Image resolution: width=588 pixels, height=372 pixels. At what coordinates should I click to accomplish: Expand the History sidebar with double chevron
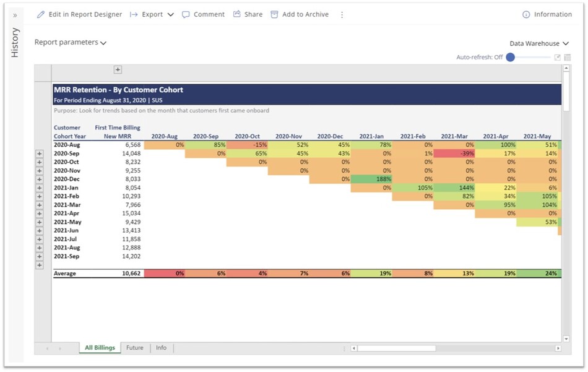(15, 15)
